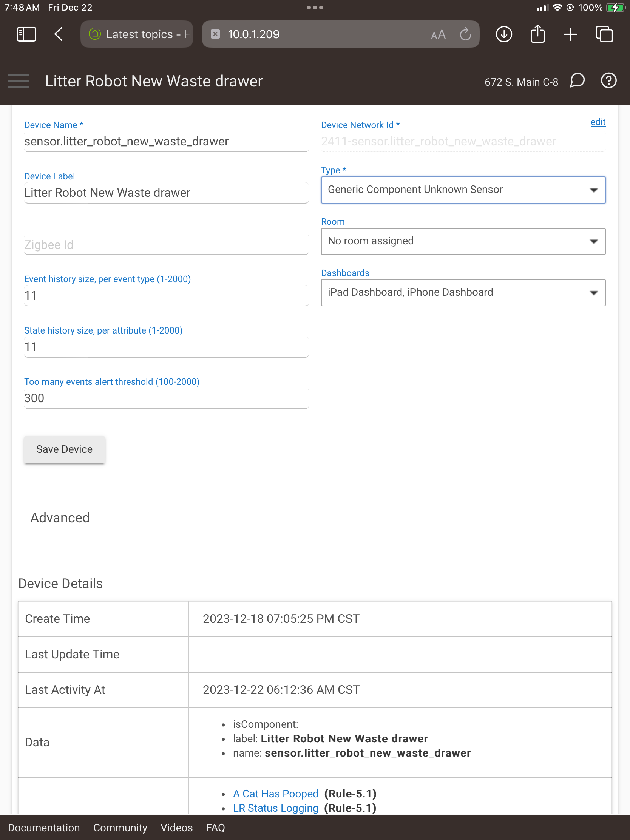Open the downloads icon in Safari toolbar
The width and height of the screenshot is (630, 840).
tap(504, 34)
